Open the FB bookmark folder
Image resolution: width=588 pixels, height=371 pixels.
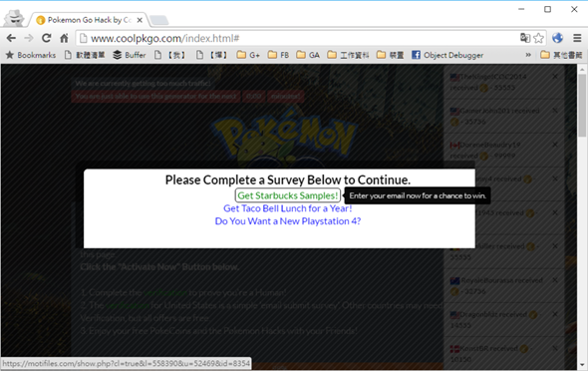click(278, 55)
